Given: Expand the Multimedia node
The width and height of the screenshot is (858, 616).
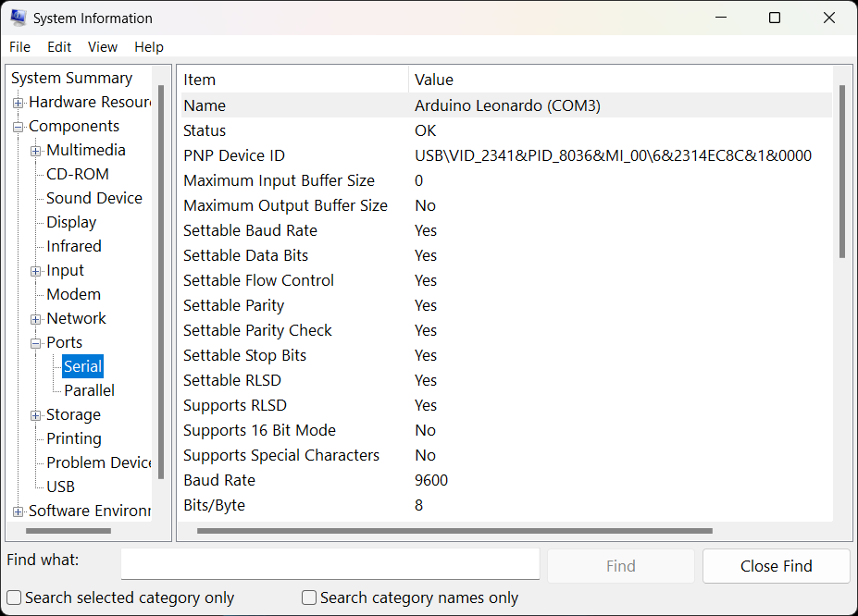Looking at the screenshot, I should [x=35, y=151].
